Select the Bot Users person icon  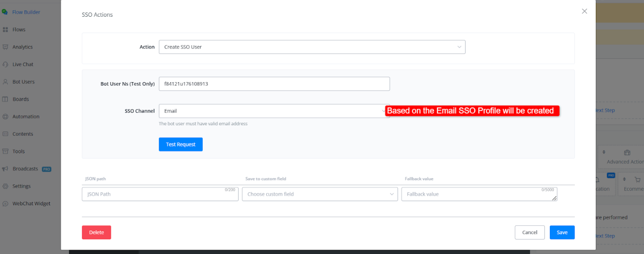coord(6,82)
